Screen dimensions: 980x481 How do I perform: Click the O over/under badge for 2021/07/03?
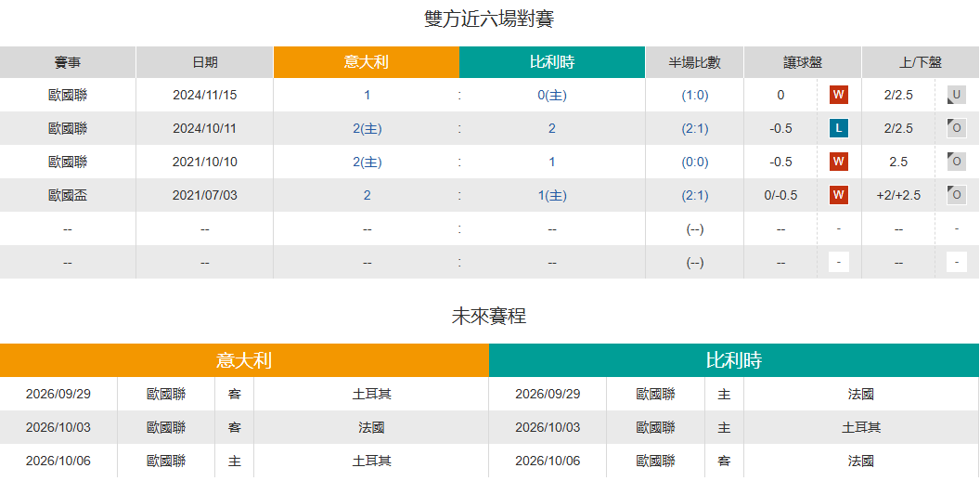coord(956,195)
